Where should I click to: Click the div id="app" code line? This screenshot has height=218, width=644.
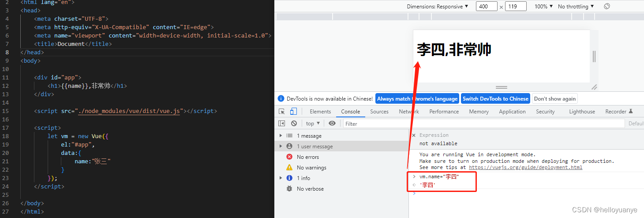click(58, 78)
